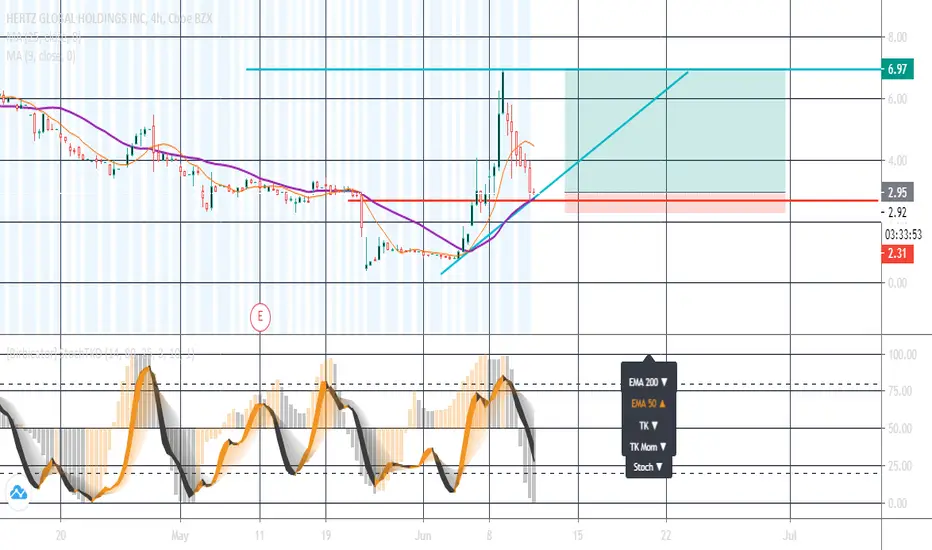The width and height of the screenshot is (932, 550).
Task: Click the EMA 200 table row
Action: pyautogui.click(x=648, y=382)
